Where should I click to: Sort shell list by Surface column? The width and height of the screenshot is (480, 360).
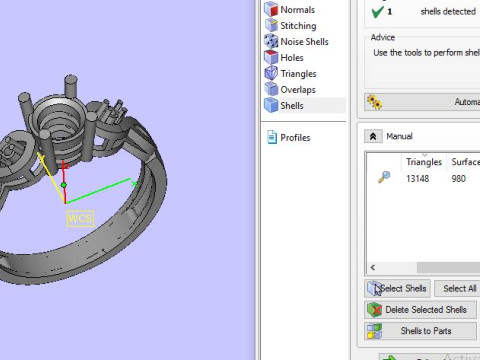pos(465,162)
